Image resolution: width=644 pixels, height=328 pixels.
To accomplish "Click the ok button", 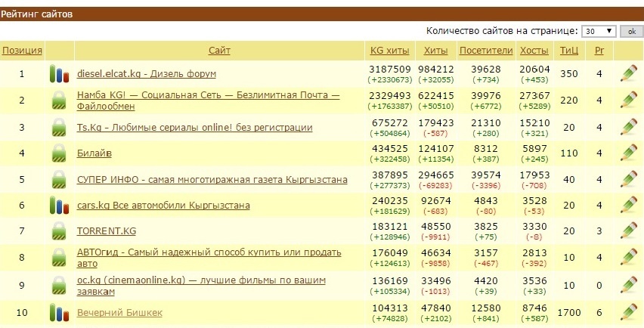I will click(x=632, y=31).
